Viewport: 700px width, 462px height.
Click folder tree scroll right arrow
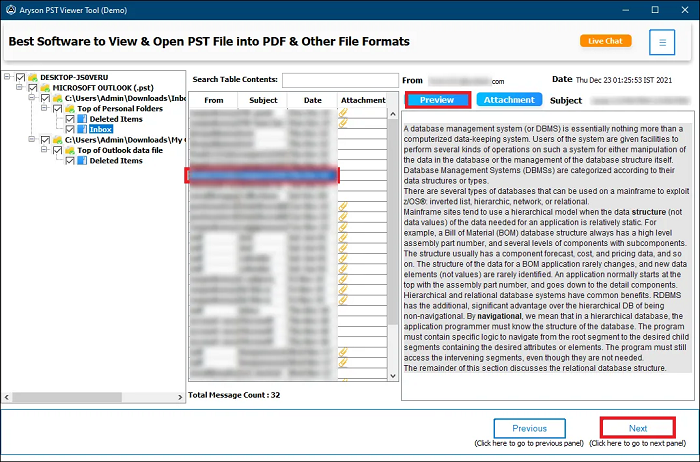click(x=180, y=397)
